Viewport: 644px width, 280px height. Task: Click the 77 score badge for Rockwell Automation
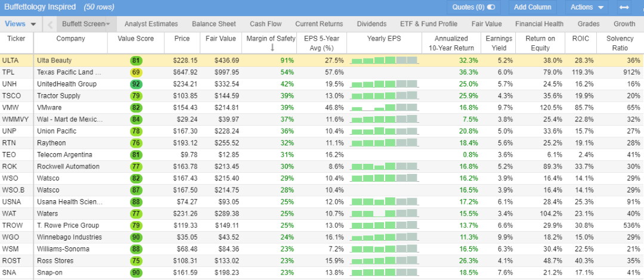[x=136, y=167]
